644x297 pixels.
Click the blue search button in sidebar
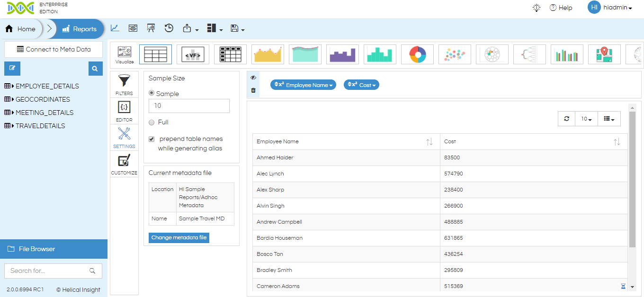pyautogui.click(x=95, y=69)
